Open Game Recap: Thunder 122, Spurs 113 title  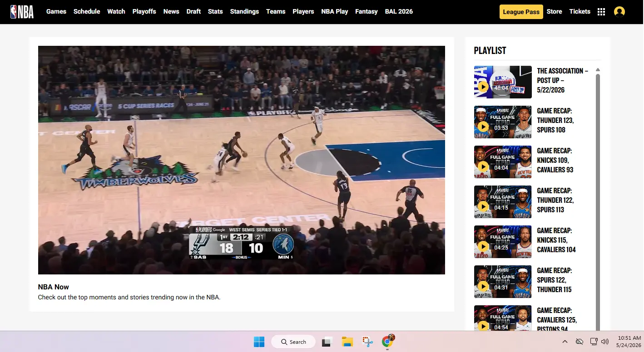click(555, 200)
